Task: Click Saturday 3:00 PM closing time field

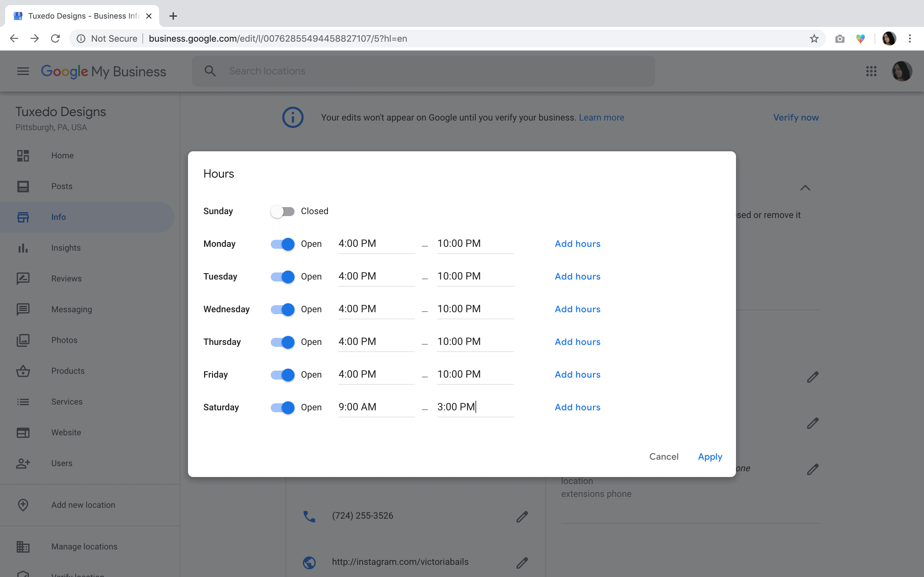Action: pos(475,407)
